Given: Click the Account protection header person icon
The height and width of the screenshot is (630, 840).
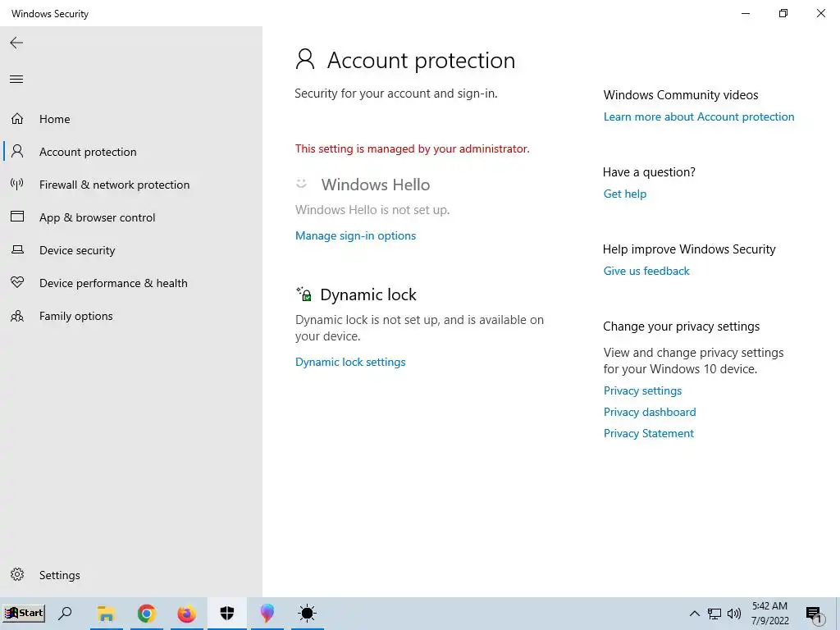Looking at the screenshot, I should tap(305, 59).
